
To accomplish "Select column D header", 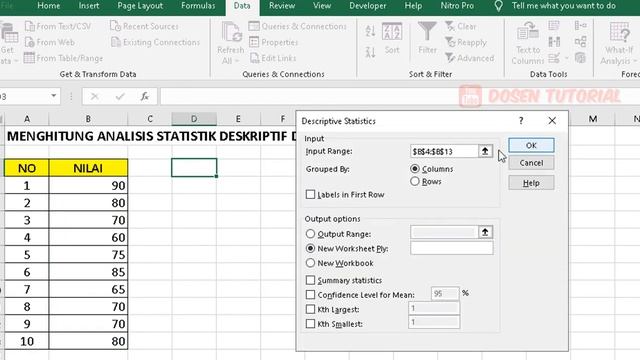I will click(194, 119).
